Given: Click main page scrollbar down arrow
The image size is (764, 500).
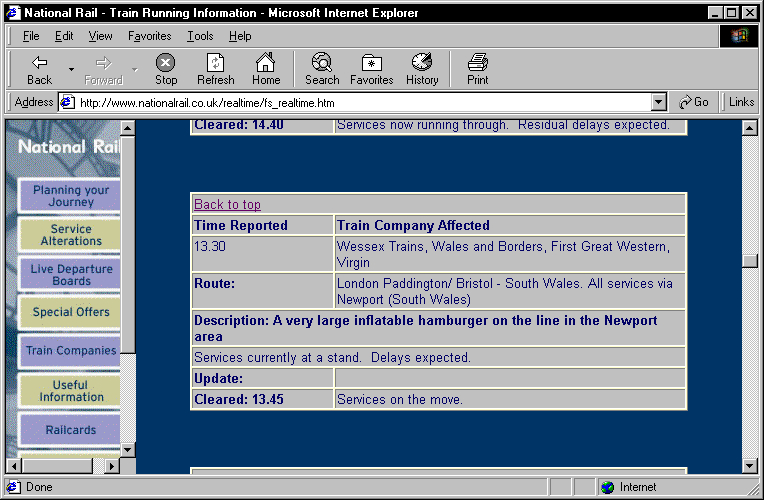Looking at the screenshot, I should (749, 466).
